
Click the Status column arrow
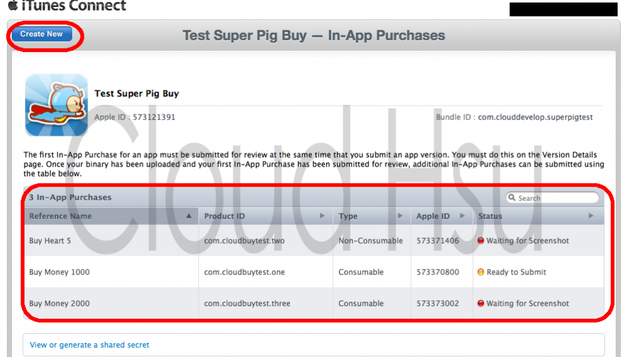(591, 216)
